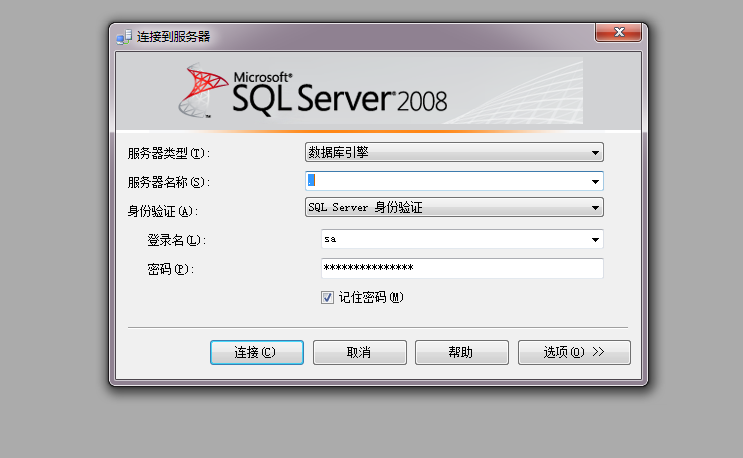This screenshot has height=458, width=743.
Task: Toggle the 记住密码 checkbox
Action: [x=327, y=297]
